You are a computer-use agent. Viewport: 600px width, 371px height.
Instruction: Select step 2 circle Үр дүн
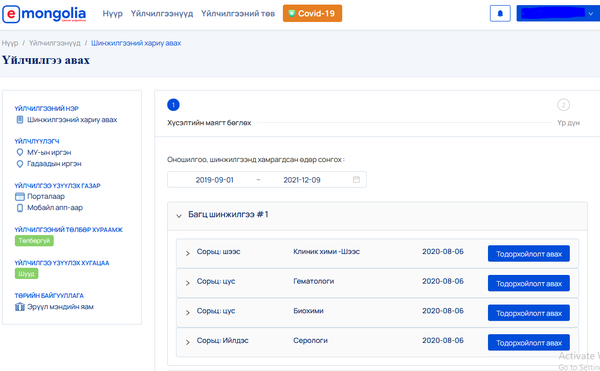click(x=563, y=105)
